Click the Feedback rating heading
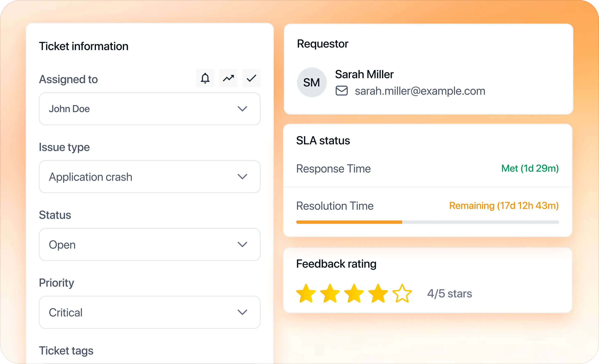This screenshot has width=599, height=364. tap(337, 264)
